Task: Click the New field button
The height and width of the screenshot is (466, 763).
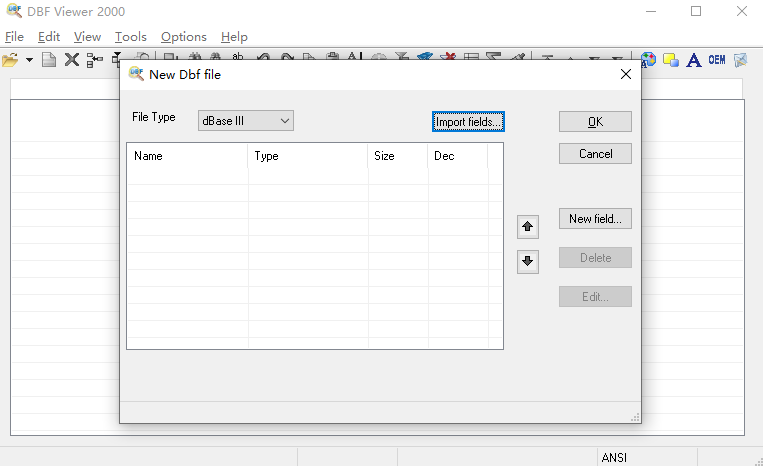Action: pos(595,219)
